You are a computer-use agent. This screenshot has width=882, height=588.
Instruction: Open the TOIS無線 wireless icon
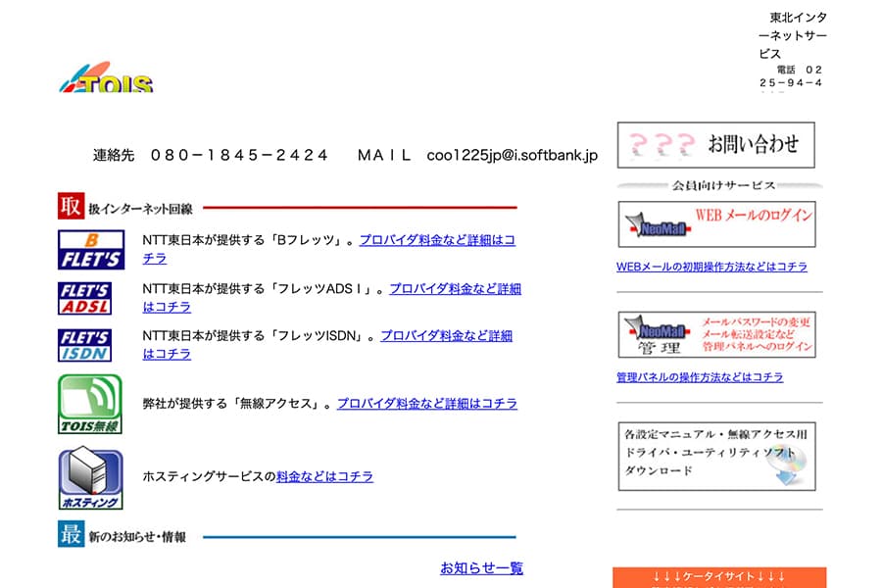tap(90, 404)
